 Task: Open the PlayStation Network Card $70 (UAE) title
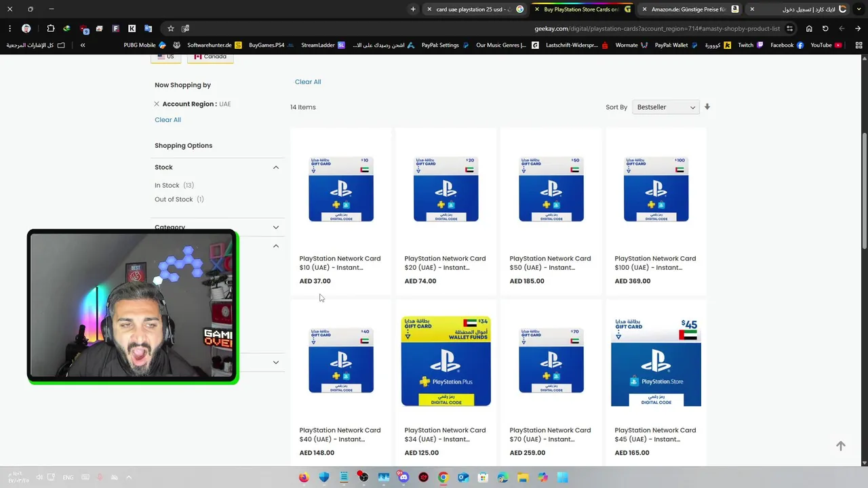pos(550,434)
